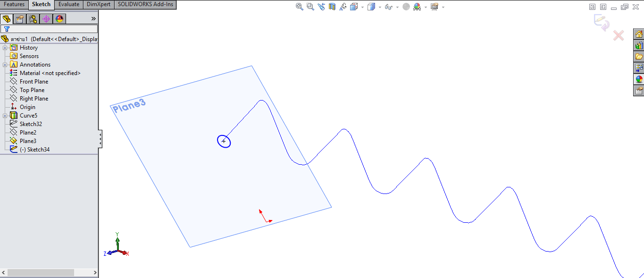
Task: Cancel sketch with the red X
Action: (x=618, y=35)
